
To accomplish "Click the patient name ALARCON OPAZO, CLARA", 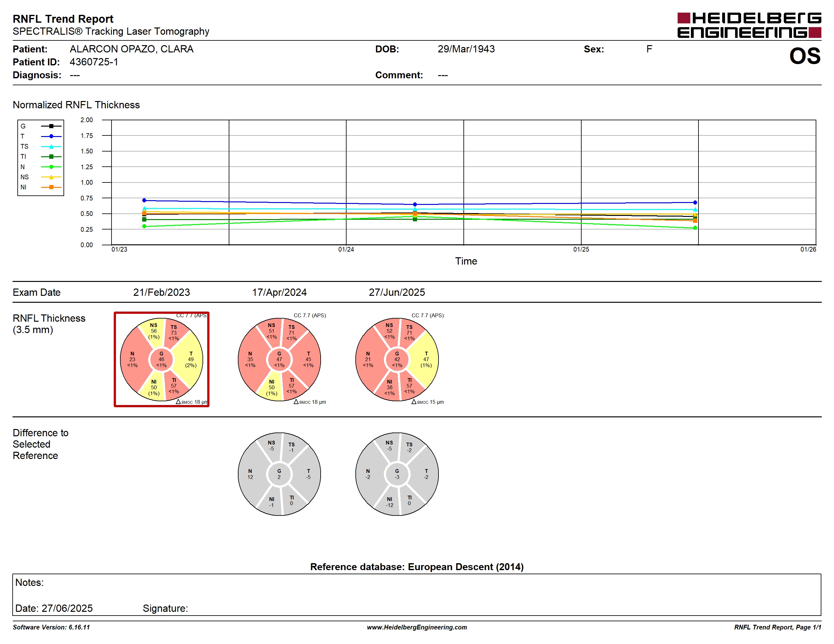I will tap(132, 49).
